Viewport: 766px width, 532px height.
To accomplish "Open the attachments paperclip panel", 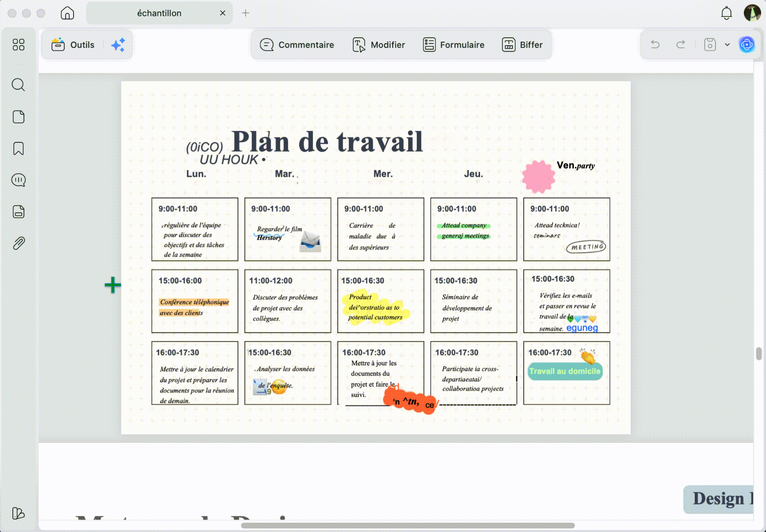I will (x=19, y=243).
